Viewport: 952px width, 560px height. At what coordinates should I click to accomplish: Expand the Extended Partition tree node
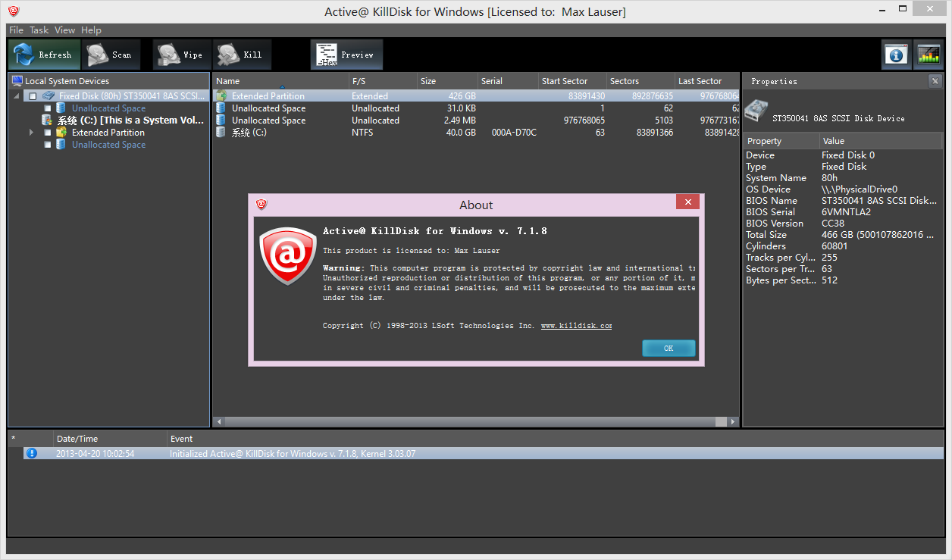point(31,133)
